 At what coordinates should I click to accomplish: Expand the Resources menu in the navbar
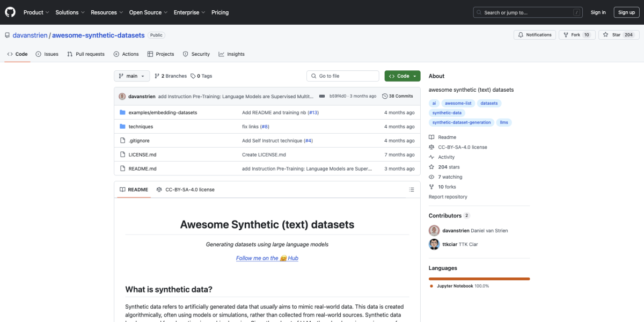tap(107, 12)
